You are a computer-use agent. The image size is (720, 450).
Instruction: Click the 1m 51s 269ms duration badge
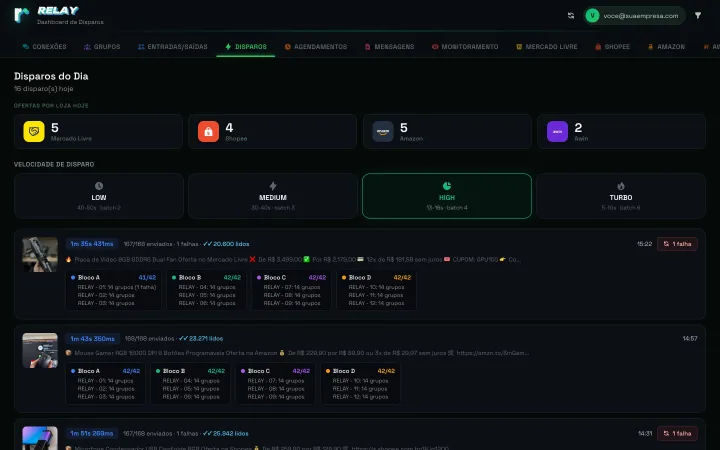click(x=91, y=433)
